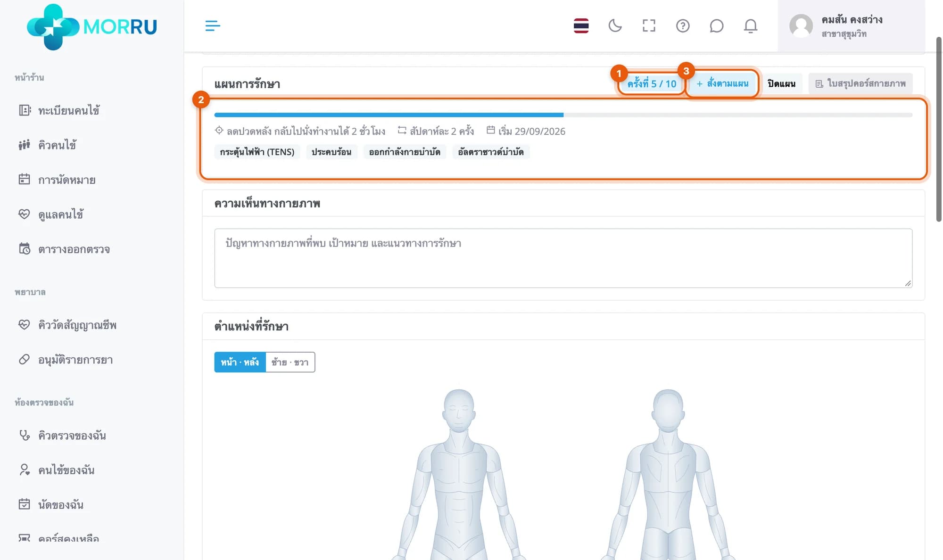Click the อนุมัติรายการยา pill icon
The image size is (943, 560).
[24, 359]
